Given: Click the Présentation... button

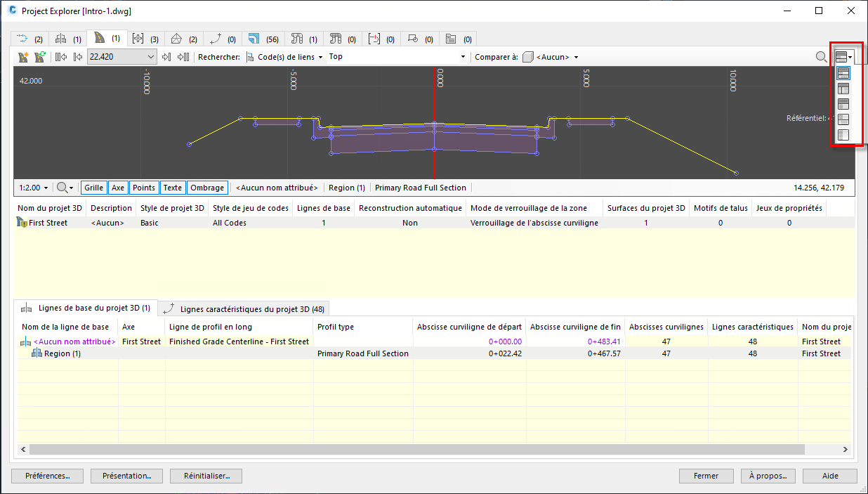Looking at the screenshot, I should pos(127,476).
